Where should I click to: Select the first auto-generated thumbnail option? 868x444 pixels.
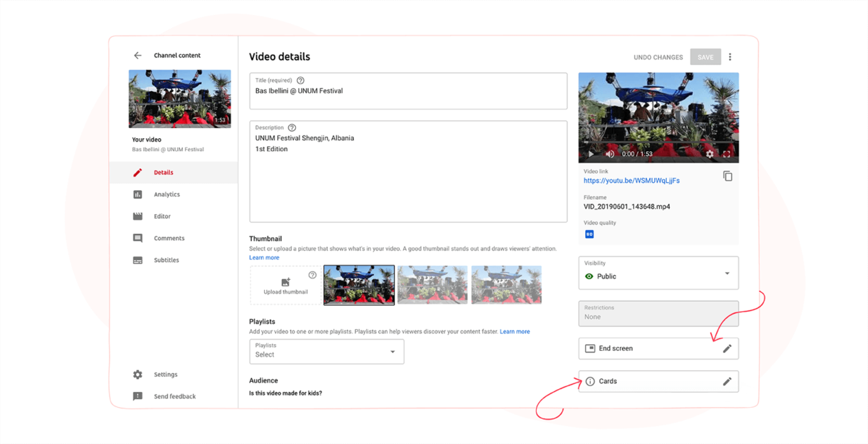(x=359, y=284)
